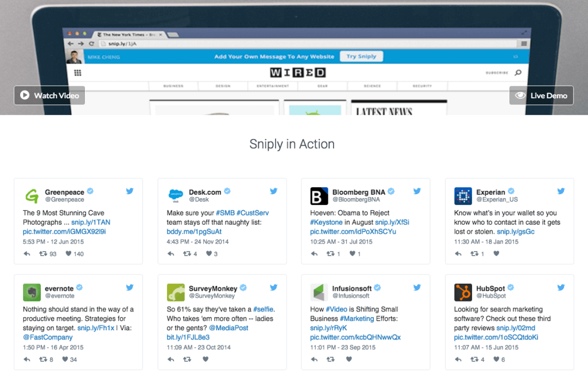
Task: Open snip.ly/02md link in HubSpot tweet
Action: pyautogui.click(x=516, y=328)
